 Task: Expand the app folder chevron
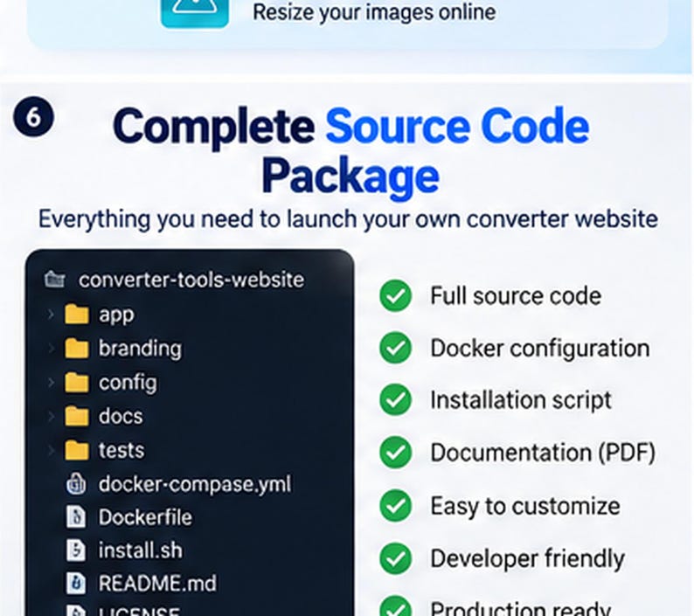pos(51,315)
